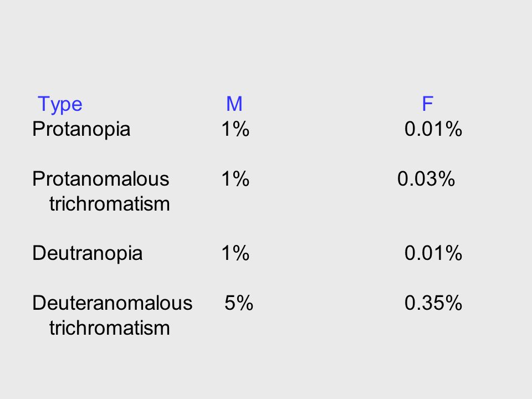Select the 0.01% female value for Protanopia
The width and height of the screenshot is (532, 399).
tap(433, 129)
